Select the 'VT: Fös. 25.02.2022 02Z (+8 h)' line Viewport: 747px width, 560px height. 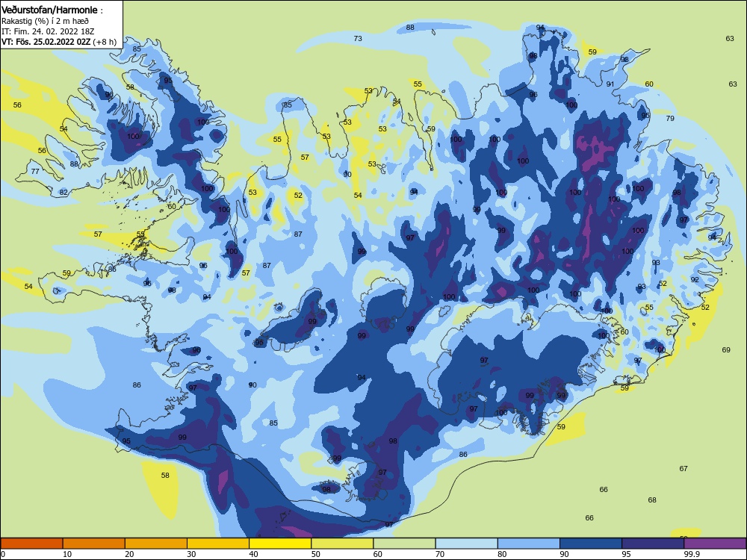point(58,42)
